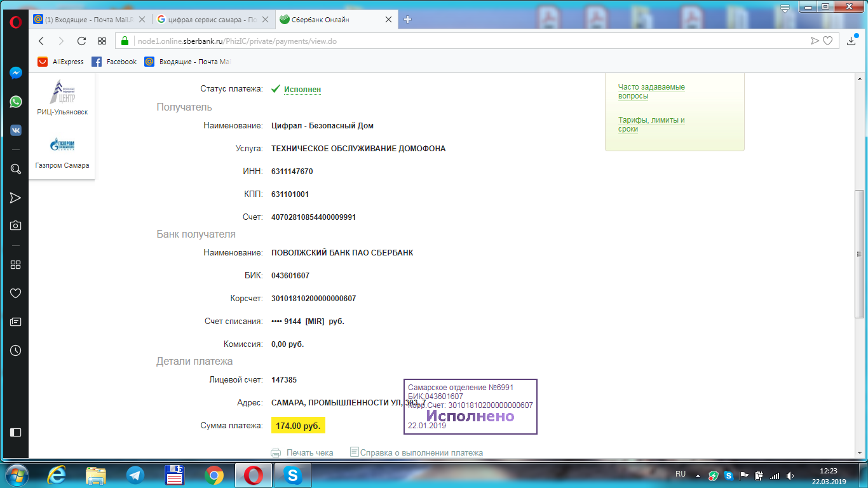
Task: Switch RU keyboard language indicator
Action: [x=681, y=475]
